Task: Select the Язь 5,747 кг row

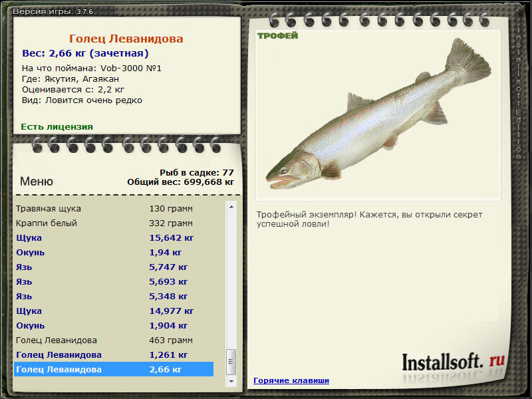Action: click(x=114, y=267)
